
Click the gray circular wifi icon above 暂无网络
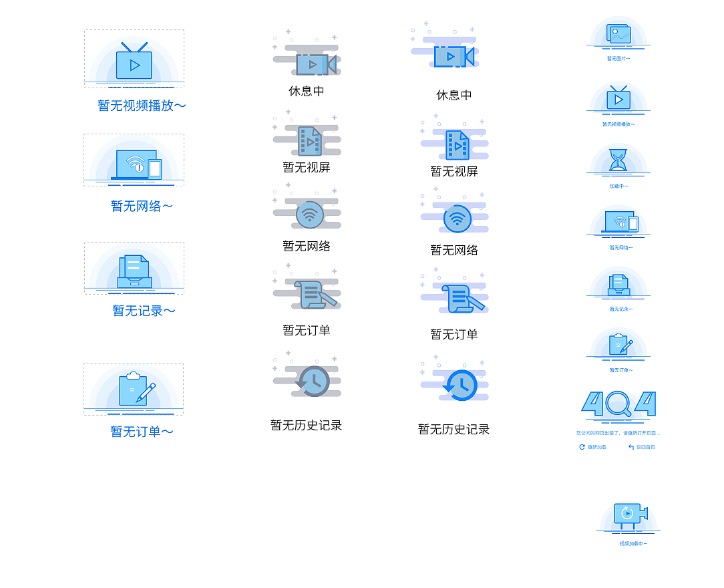tap(309, 214)
